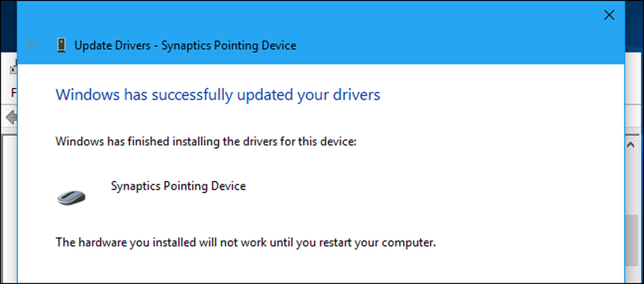Click the back arrow in the dialog header
Image resolution: width=644 pixels, height=284 pixels.
point(32,45)
